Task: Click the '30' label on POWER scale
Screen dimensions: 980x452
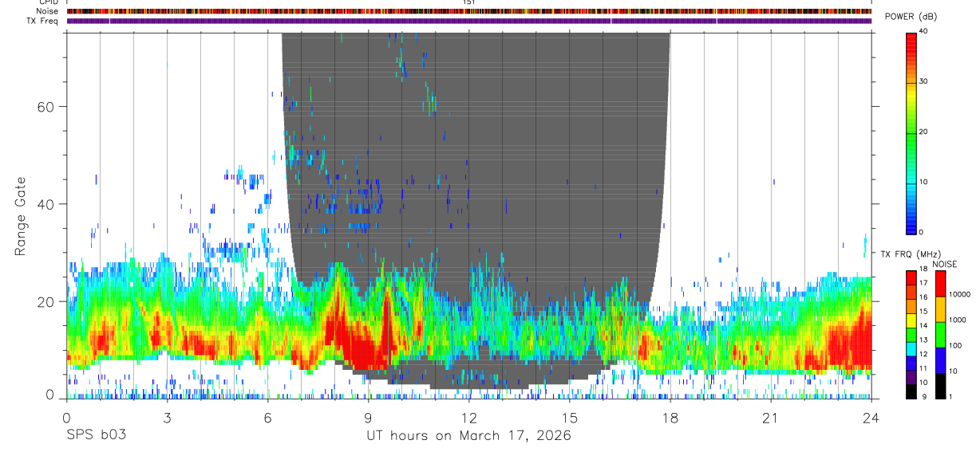Action: click(923, 81)
